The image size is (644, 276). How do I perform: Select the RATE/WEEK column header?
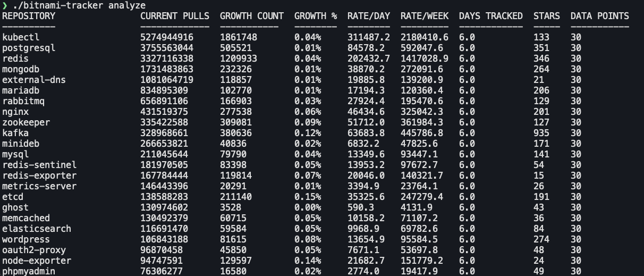[x=425, y=16]
